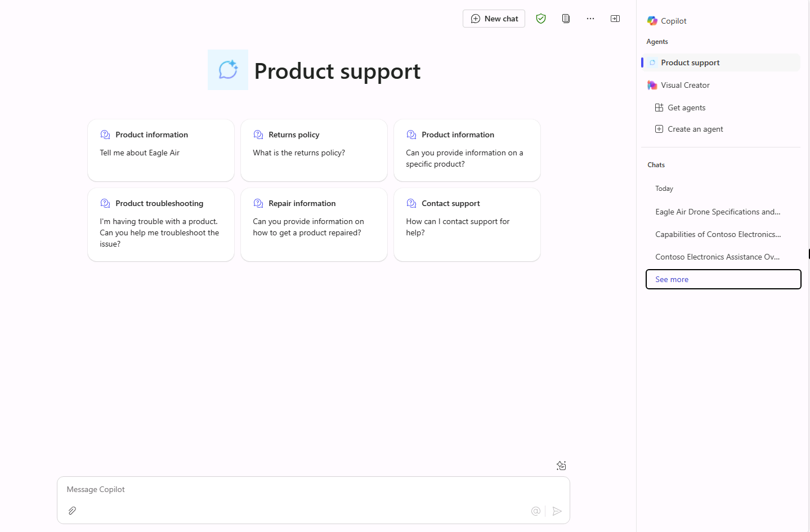Click the Product support heading text
Viewport: 810px width, 532px height.
[337, 71]
